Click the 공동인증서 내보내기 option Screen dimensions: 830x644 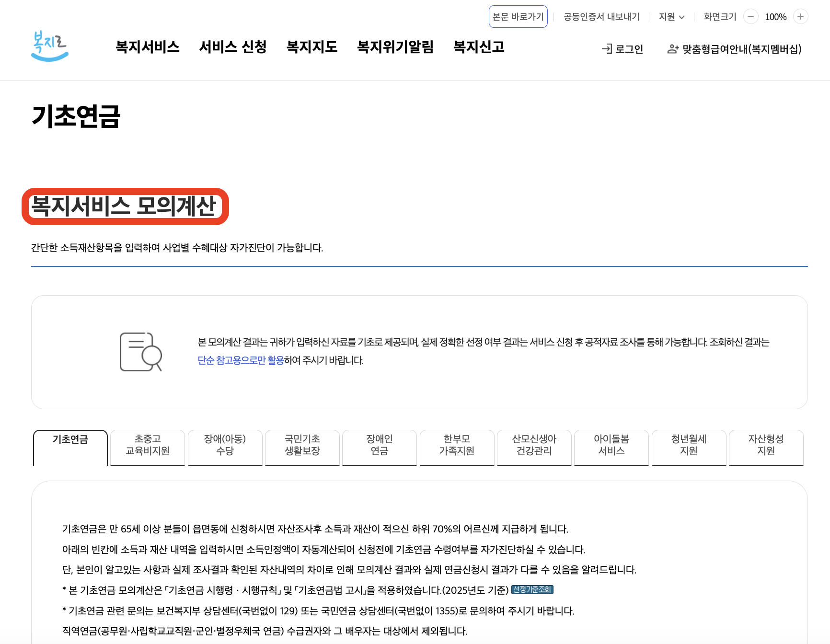[x=601, y=17]
